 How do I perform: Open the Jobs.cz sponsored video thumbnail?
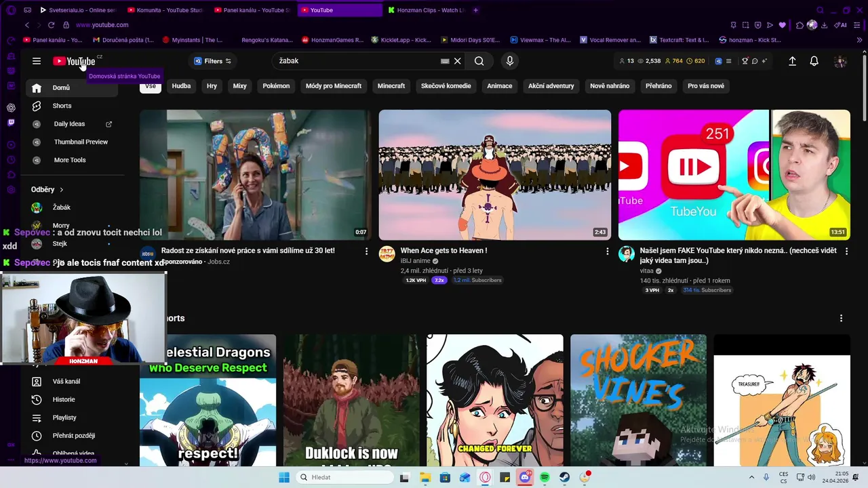(256, 175)
